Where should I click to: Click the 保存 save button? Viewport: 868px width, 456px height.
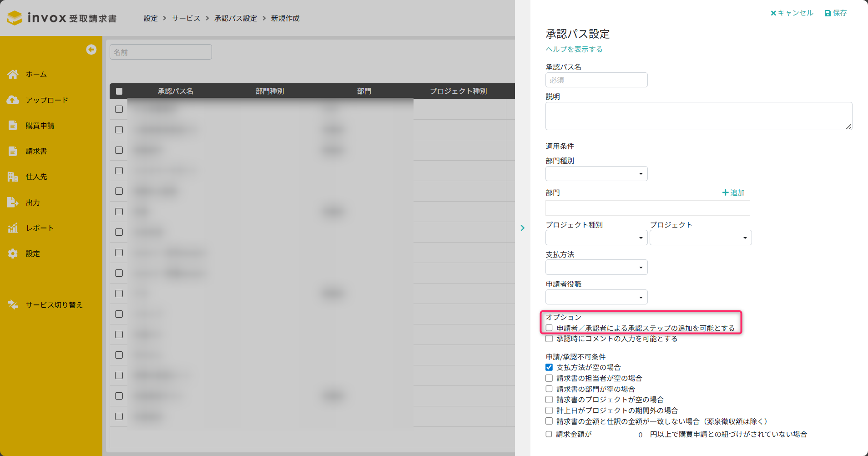click(x=836, y=13)
